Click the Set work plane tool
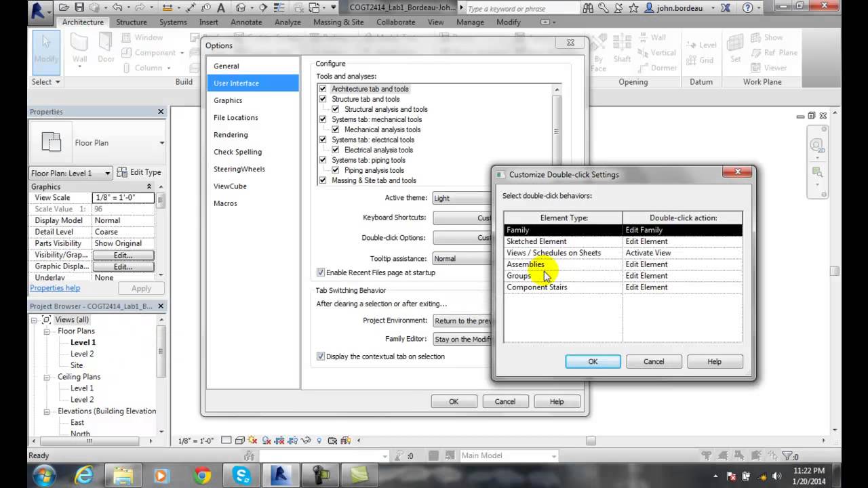The width and height of the screenshot is (868, 488). pyautogui.click(x=735, y=47)
